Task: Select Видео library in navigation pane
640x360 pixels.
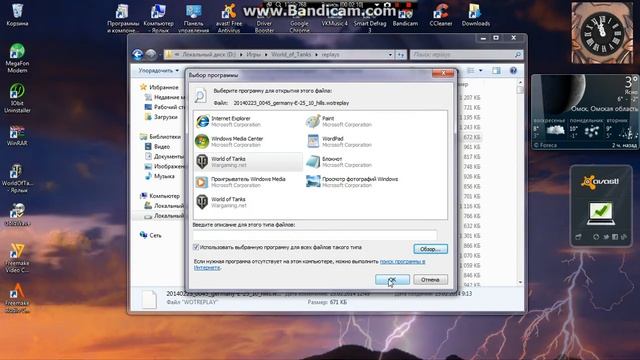Action: click(x=158, y=147)
